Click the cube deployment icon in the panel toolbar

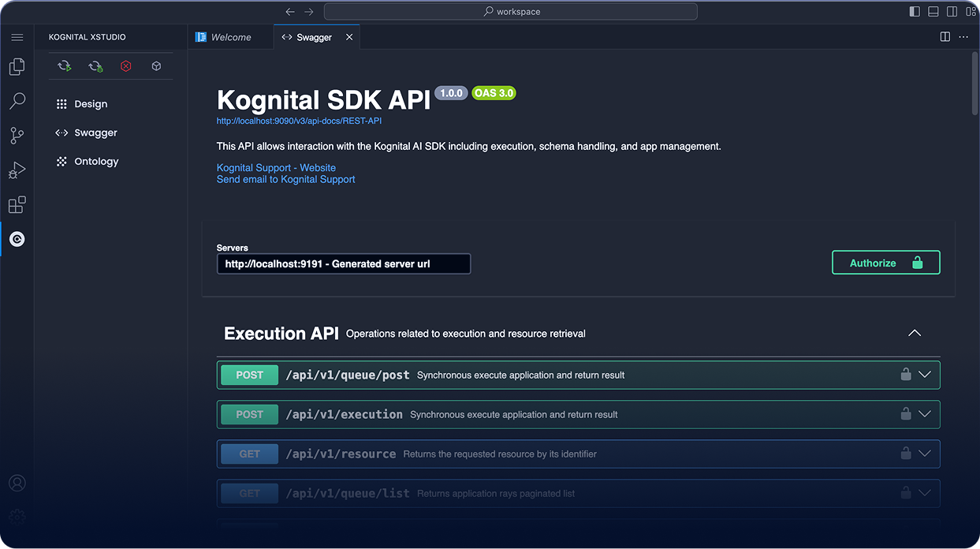coord(155,65)
